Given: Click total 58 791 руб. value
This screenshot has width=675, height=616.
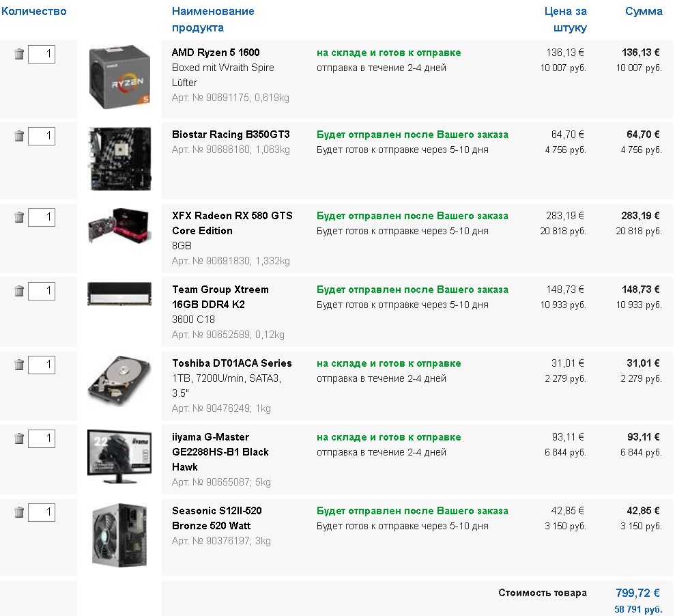Looking at the screenshot, I should (x=638, y=609).
